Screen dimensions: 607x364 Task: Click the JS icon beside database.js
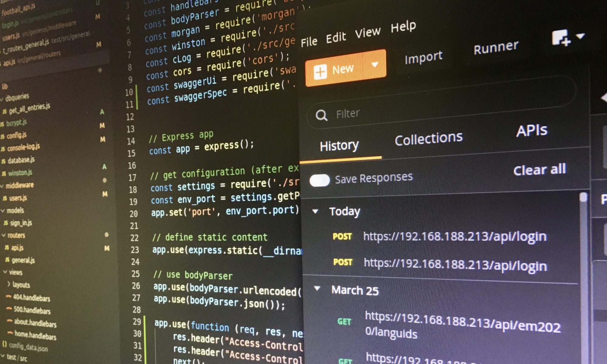tap(4, 161)
